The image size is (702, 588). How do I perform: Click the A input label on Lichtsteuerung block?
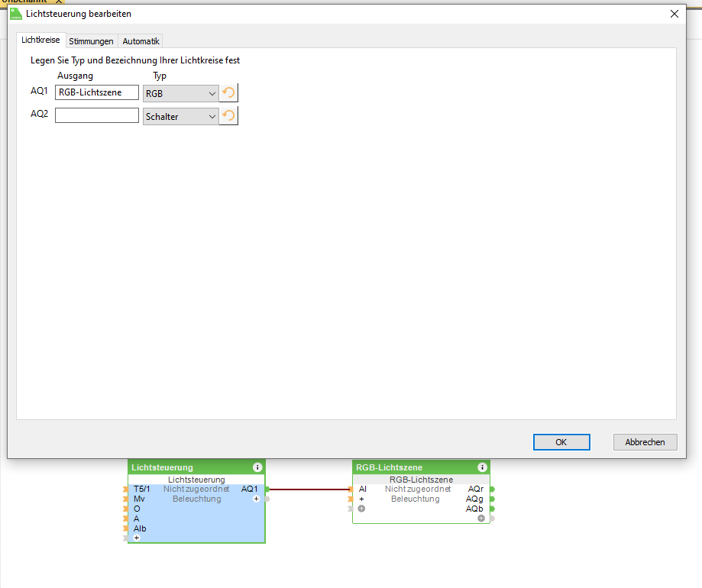click(x=137, y=519)
